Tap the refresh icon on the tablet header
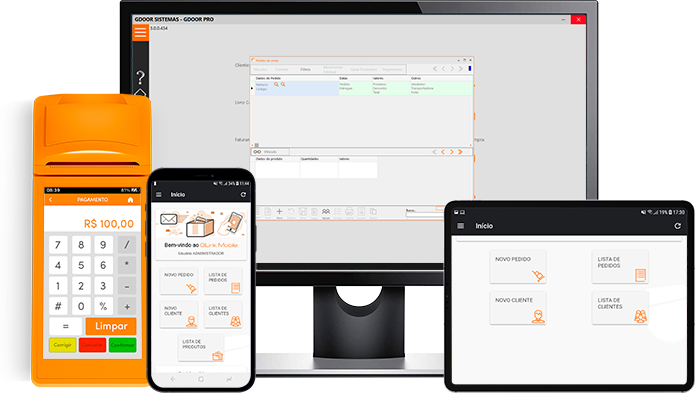 [677, 226]
